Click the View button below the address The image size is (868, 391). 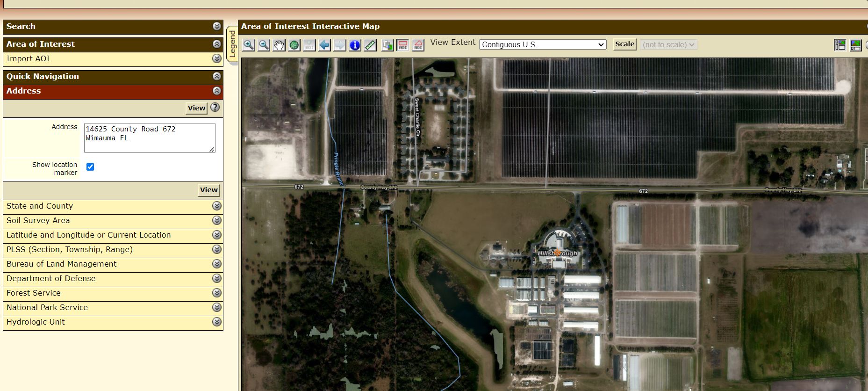coord(208,190)
